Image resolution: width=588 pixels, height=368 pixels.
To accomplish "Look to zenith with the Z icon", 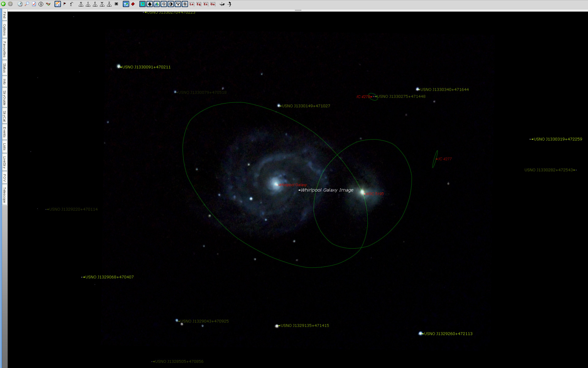I will [x=109, y=4].
